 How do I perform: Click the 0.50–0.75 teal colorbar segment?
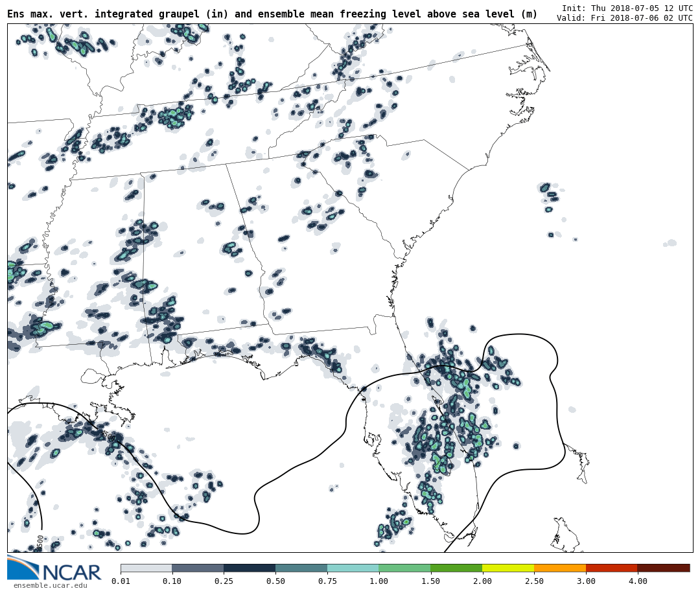click(x=301, y=568)
